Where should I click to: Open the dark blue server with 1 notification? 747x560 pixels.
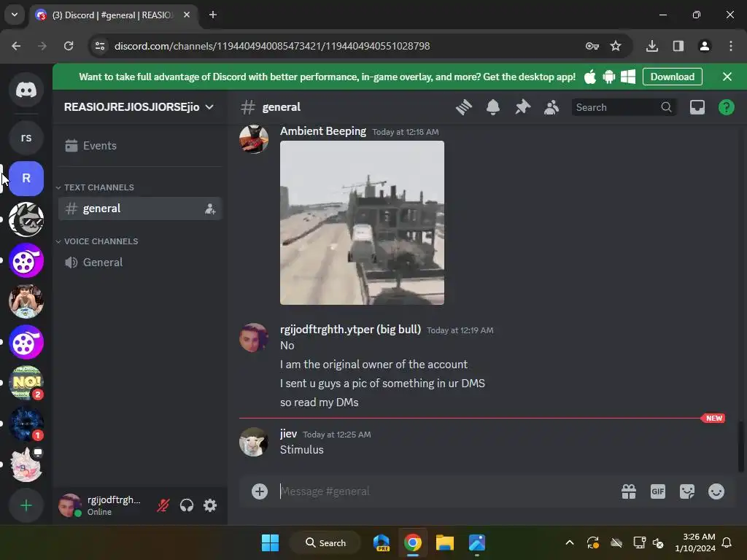click(x=26, y=424)
